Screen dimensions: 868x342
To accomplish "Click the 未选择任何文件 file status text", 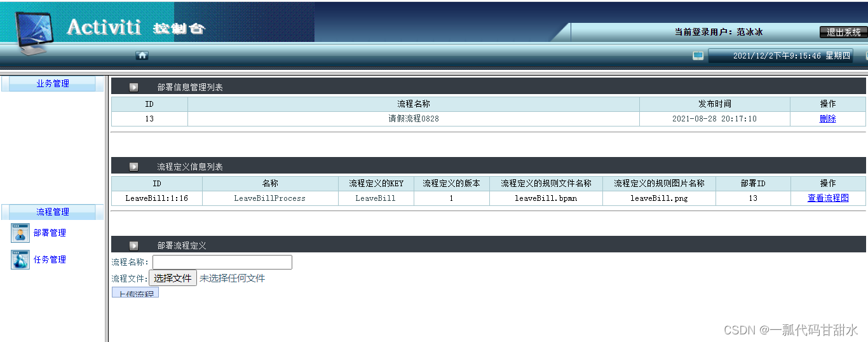I will (233, 278).
